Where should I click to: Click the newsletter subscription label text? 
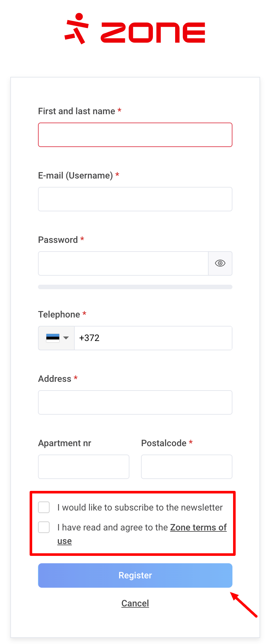(x=140, y=507)
